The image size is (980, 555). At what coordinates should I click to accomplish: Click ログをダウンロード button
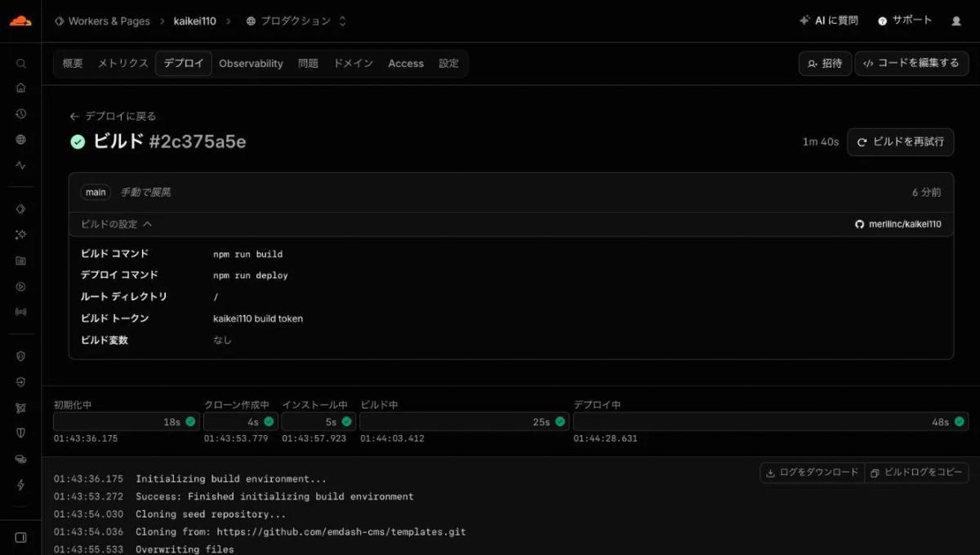(x=813, y=473)
